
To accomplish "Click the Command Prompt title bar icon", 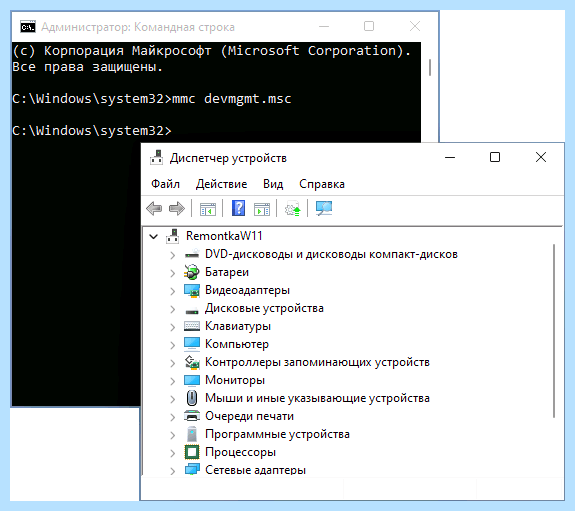I will [28, 27].
